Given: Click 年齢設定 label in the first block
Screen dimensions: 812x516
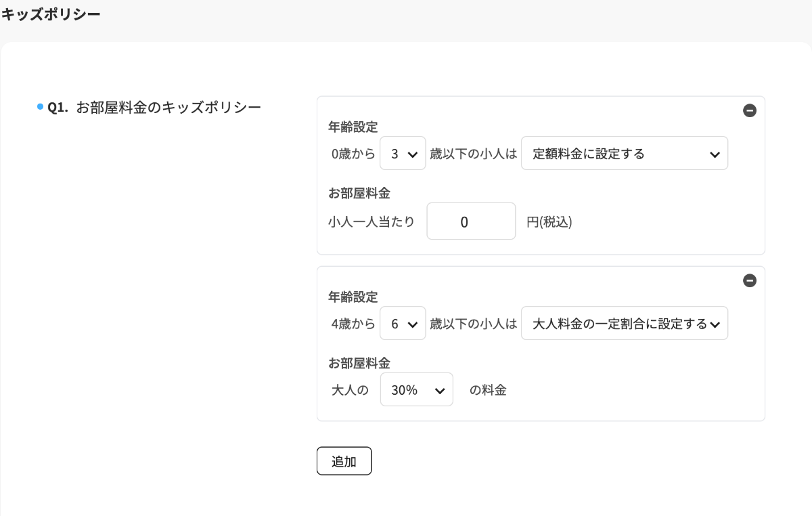Looking at the screenshot, I should [x=353, y=127].
